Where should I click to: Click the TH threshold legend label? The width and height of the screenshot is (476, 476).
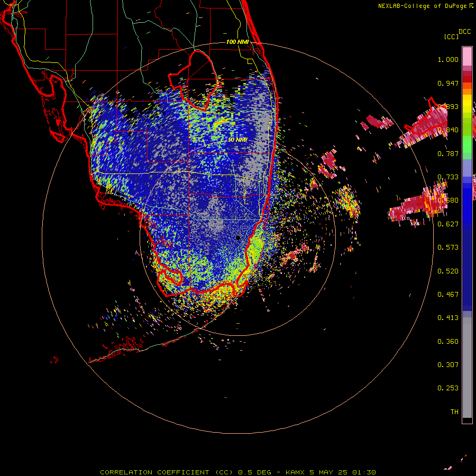coord(454,411)
